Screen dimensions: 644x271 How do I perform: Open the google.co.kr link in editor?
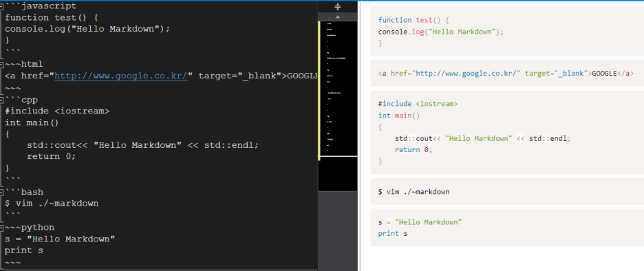point(121,76)
